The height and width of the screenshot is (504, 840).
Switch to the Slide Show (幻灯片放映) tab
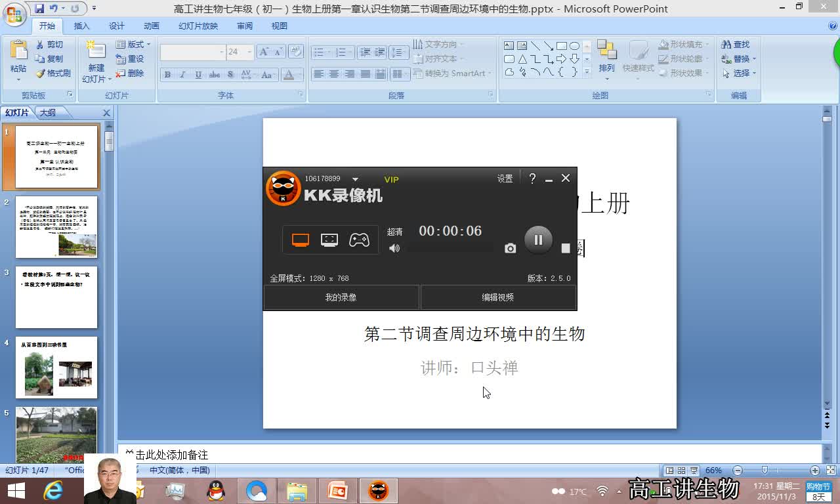click(198, 26)
